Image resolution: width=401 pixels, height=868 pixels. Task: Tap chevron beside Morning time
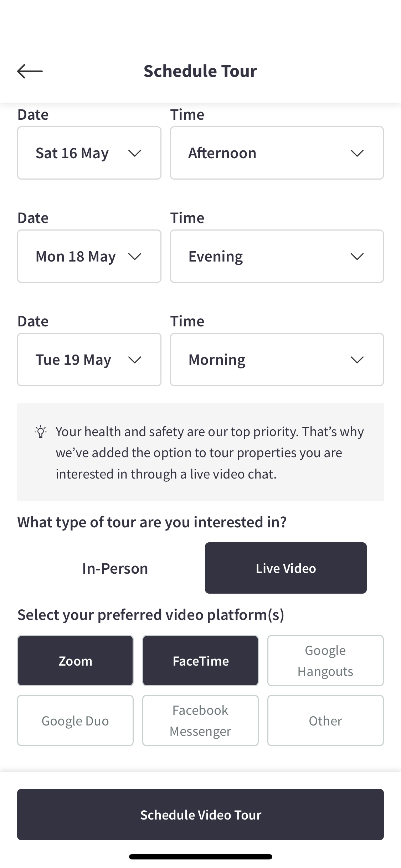357,360
